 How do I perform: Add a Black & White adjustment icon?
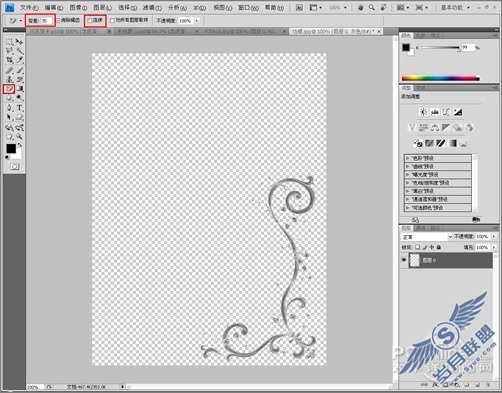446,128
